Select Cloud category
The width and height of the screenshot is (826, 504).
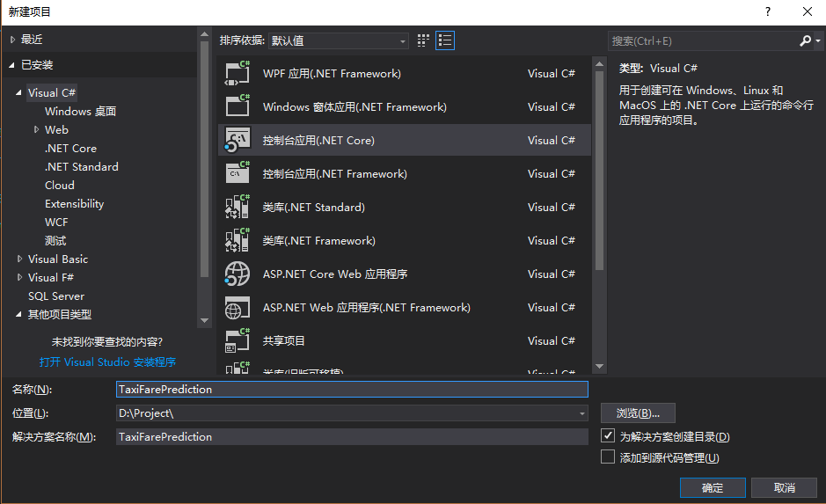click(60, 185)
